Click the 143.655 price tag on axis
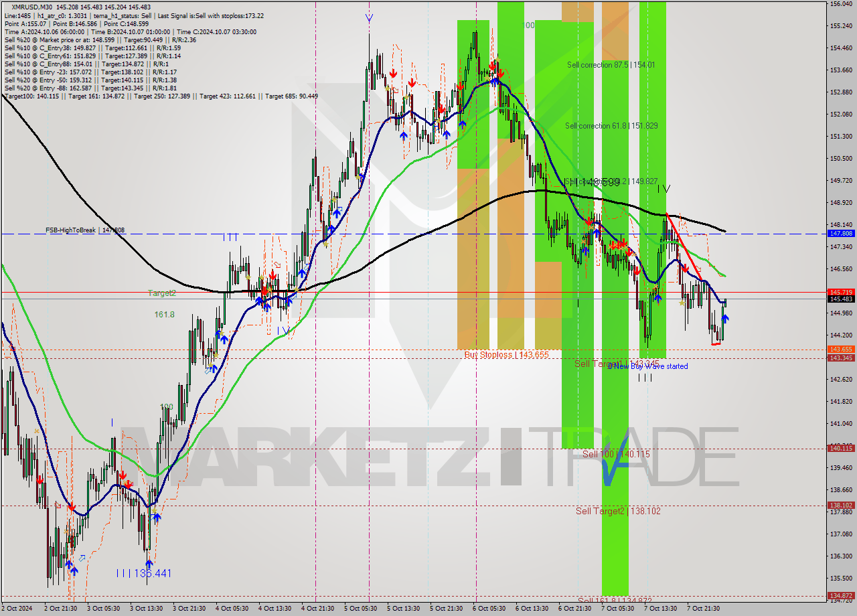857x616 pixels. [x=841, y=350]
